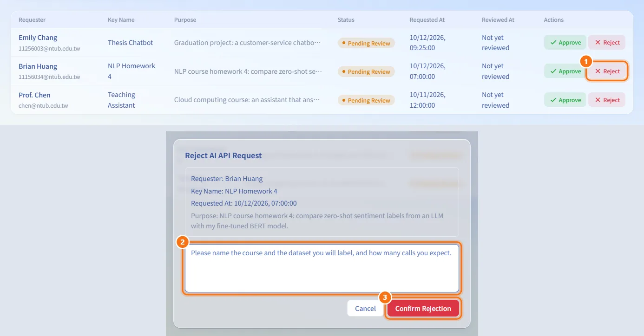644x336 pixels.
Task: Select requester name Emily Chang
Action: click(x=38, y=38)
